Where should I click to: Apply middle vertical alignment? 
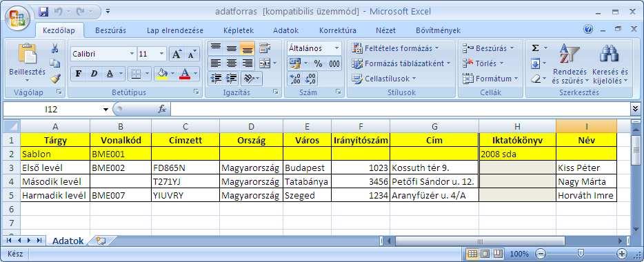(232, 48)
